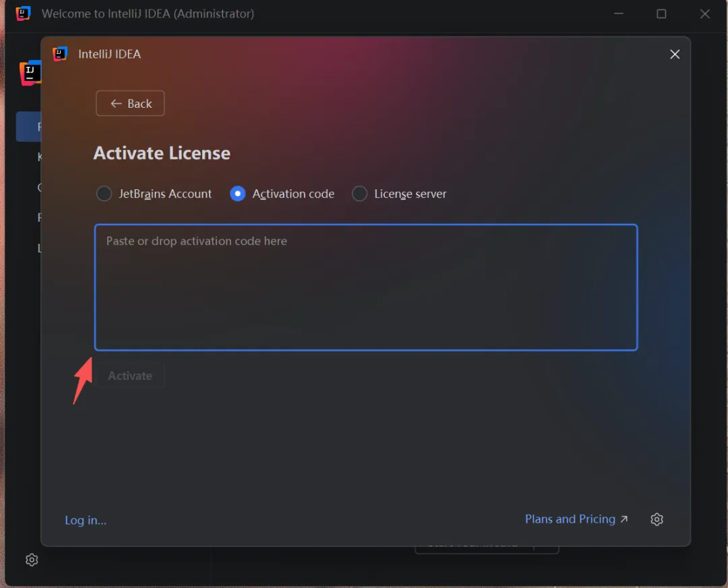Click the large IJ logo in Welcome sidebar

coord(30,73)
